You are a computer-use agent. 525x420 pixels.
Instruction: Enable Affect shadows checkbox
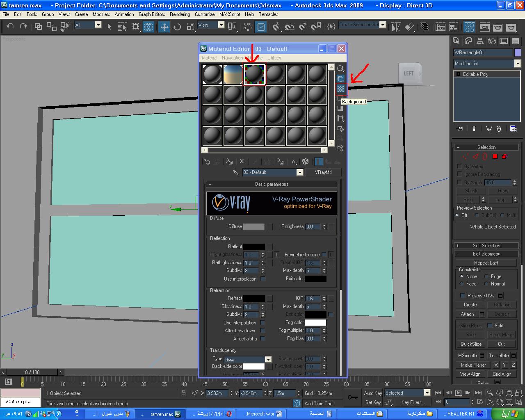click(262, 331)
